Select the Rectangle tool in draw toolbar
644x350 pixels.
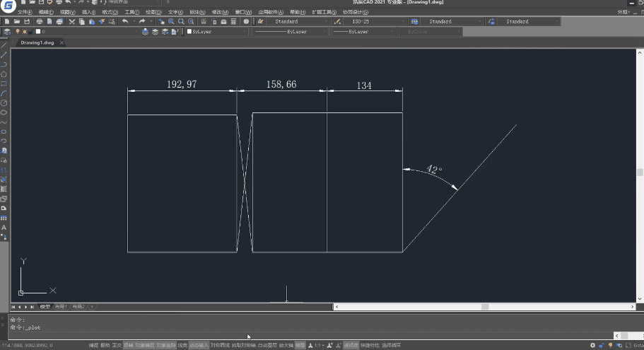[4, 84]
